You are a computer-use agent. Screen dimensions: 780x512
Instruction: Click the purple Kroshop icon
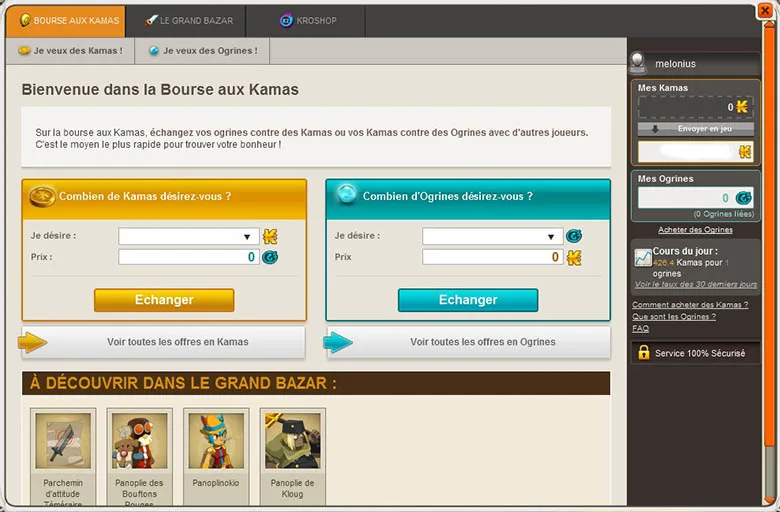click(286, 20)
